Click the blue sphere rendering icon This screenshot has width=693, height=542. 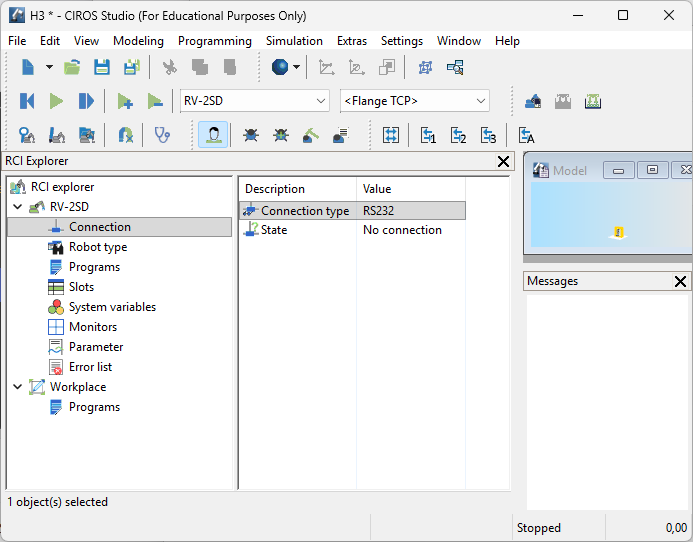point(280,67)
